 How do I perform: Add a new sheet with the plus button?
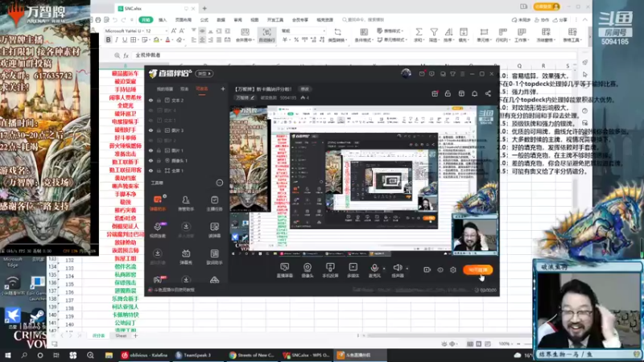(135, 335)
